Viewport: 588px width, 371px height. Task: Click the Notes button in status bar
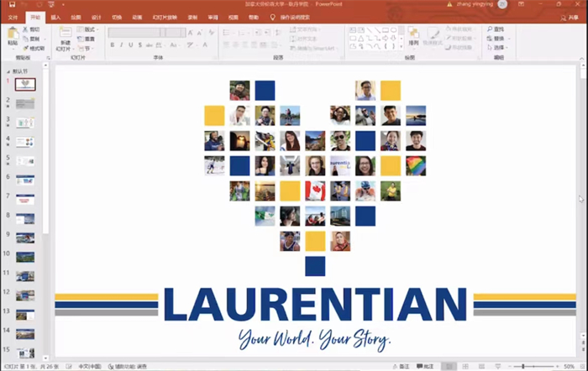405,366
